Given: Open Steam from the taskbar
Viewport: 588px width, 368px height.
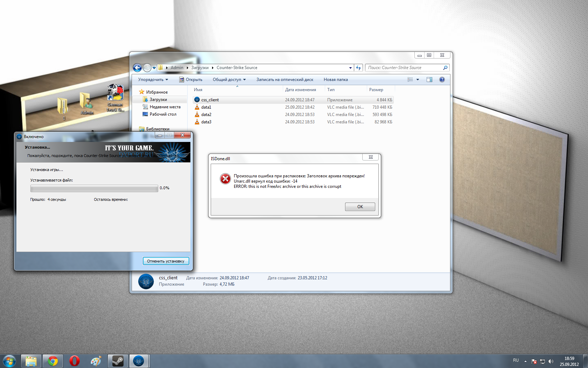Looking at the screenshot, I should pyautogui.click(x=118, y=361).
